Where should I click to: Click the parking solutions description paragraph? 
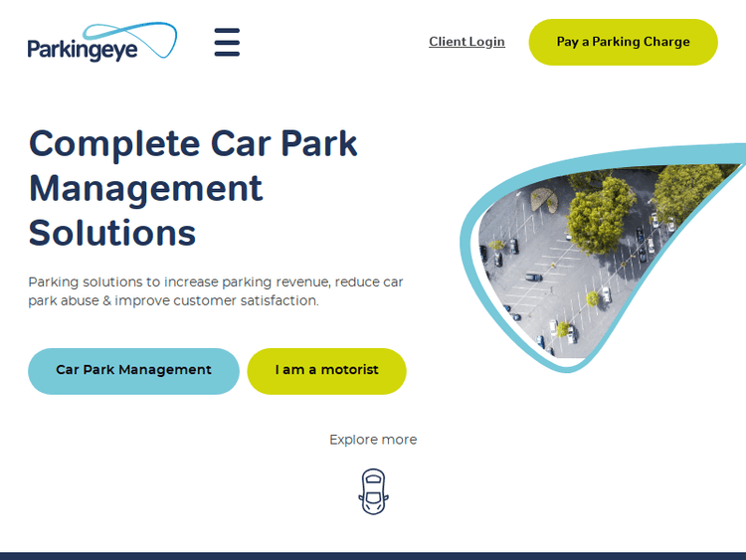216,291
